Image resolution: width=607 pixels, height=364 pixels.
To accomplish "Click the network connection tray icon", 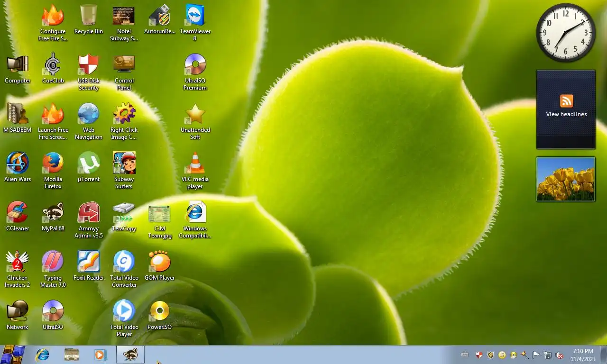I will (547, 355).
